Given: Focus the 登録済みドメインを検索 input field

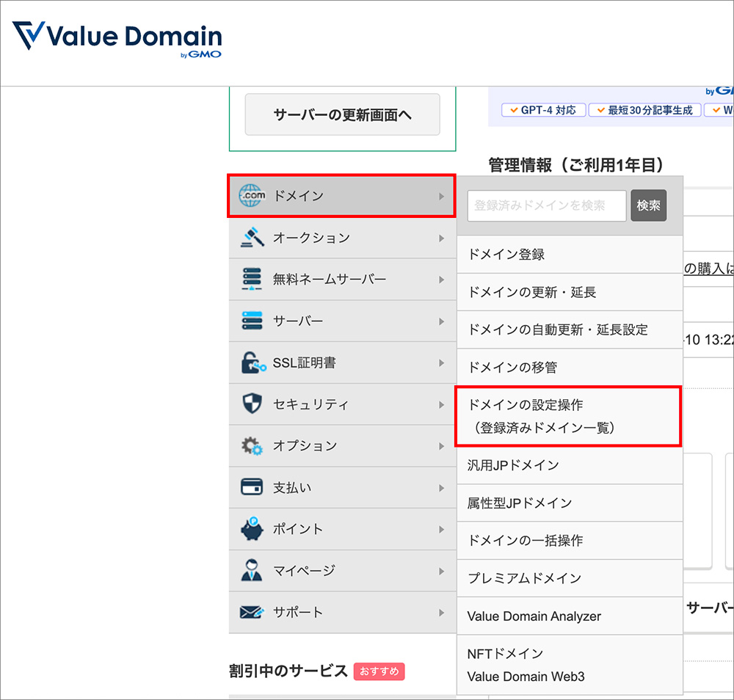Looking at the screenshot, I should pyautogui.click(x=546, y=206).
